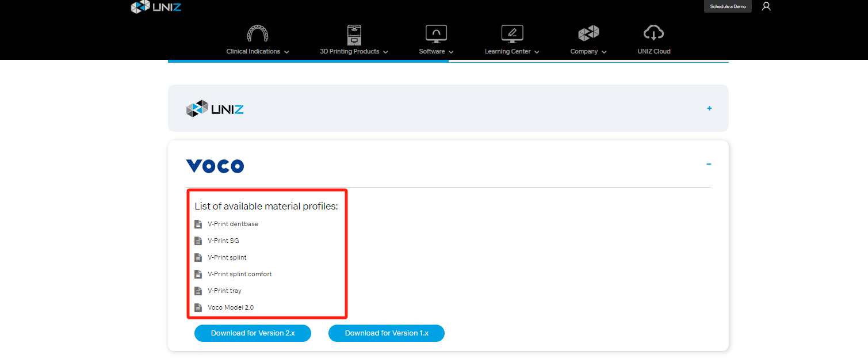Select the V-Print splint material profile

[227, 257]
